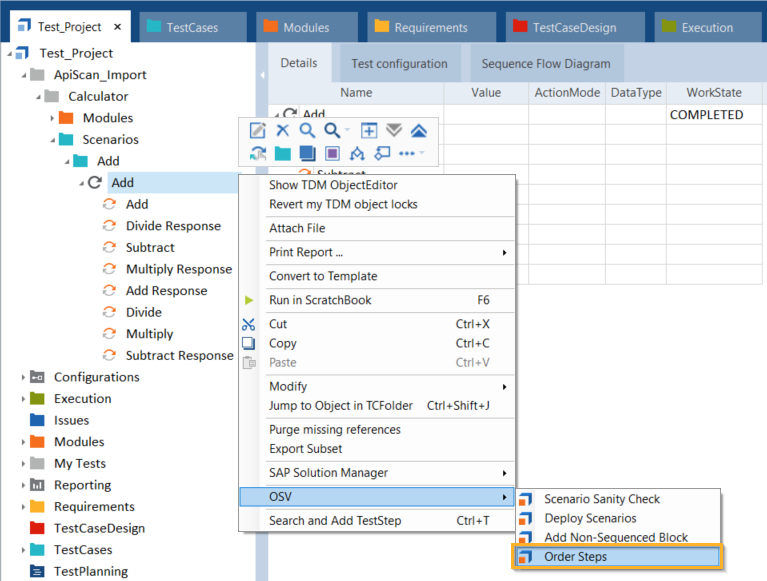Viewport: 767px width, 581px height.
Task: Click the WorkState column header
Action: (x=713, y=92)
